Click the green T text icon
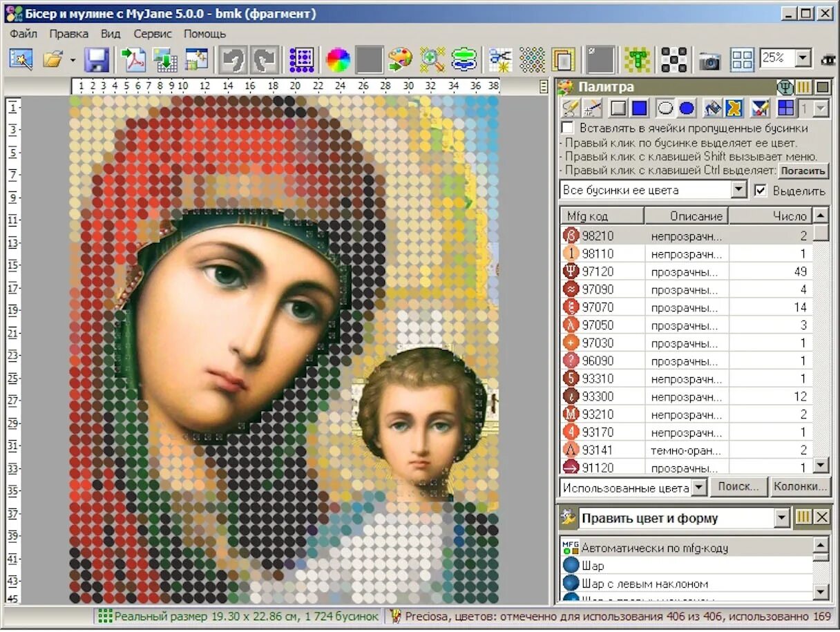The width and height of the screenshot is (840, 632). click(637, 60)
